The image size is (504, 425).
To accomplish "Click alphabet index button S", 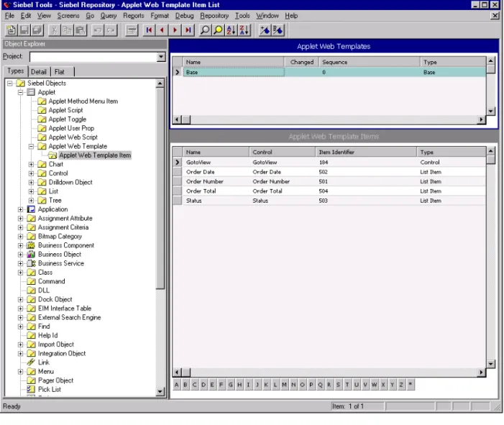I will 338,385.
